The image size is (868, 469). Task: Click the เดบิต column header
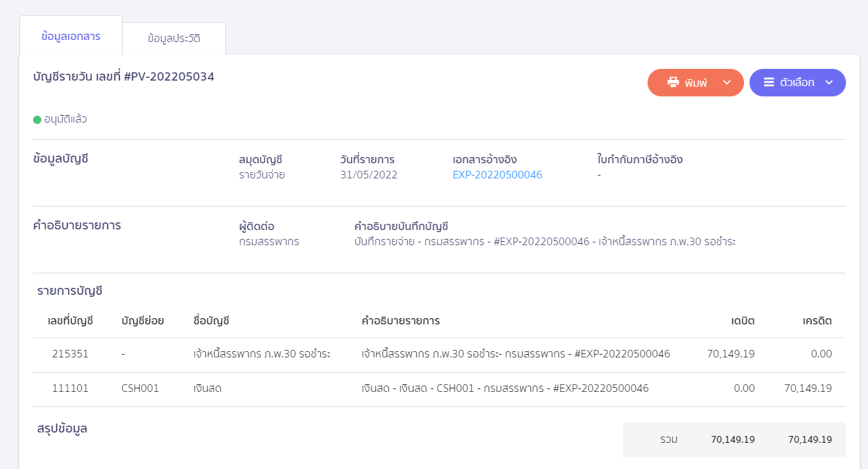click(x=743, y=321)
